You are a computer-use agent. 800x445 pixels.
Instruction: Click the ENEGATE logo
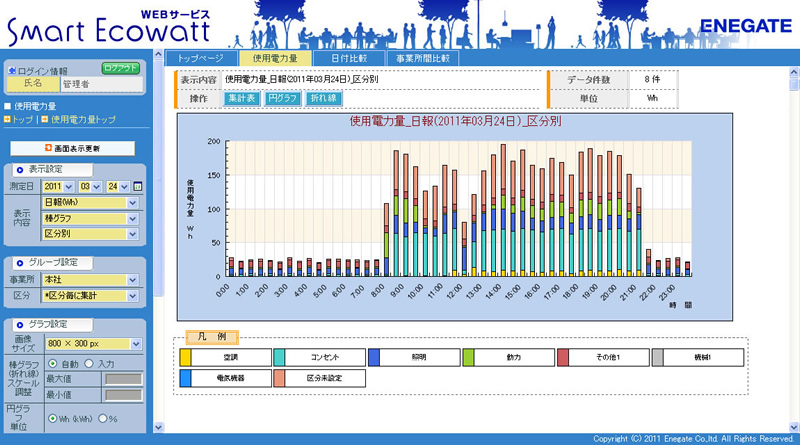(x=745, y=26)
